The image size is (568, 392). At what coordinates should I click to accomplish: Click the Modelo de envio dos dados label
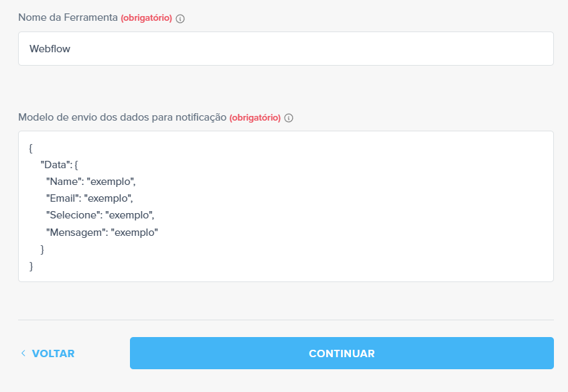122,117
